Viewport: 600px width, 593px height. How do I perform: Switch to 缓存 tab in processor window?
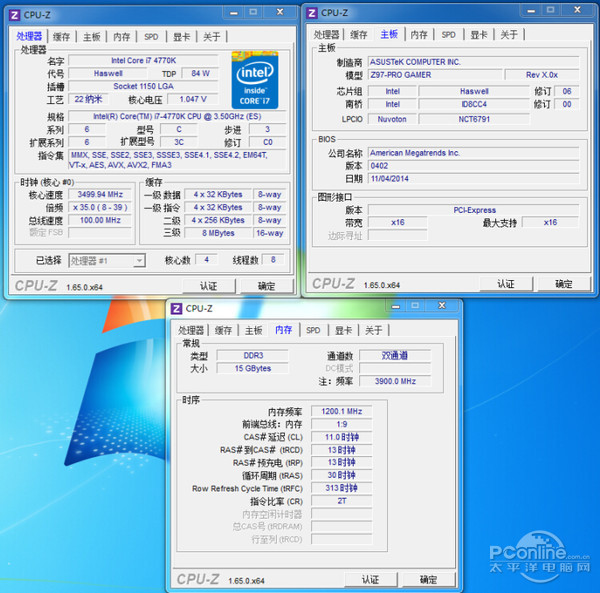tap(61, 37)
